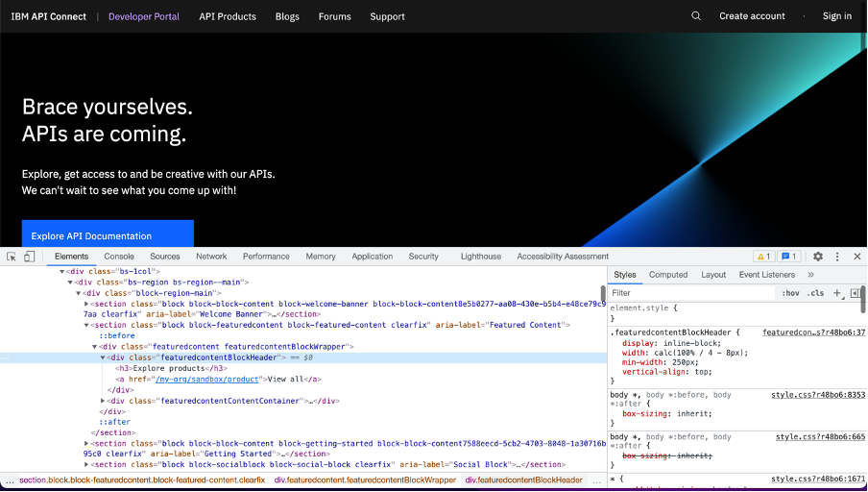Click the Create account link
This screenshot has width=868, height=492.
(752, 16)
